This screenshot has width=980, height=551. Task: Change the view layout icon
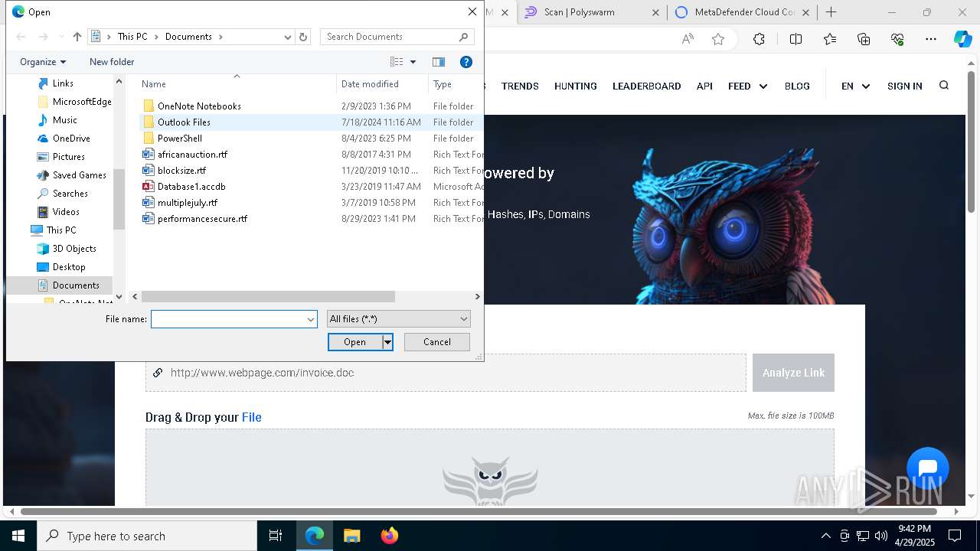coord(397,62)
